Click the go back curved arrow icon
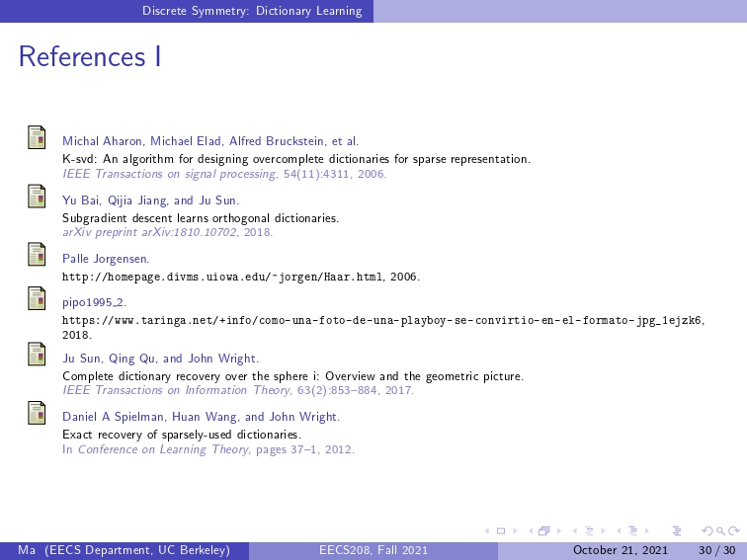Viewport: 747px width, 560px height. point(707,531)
